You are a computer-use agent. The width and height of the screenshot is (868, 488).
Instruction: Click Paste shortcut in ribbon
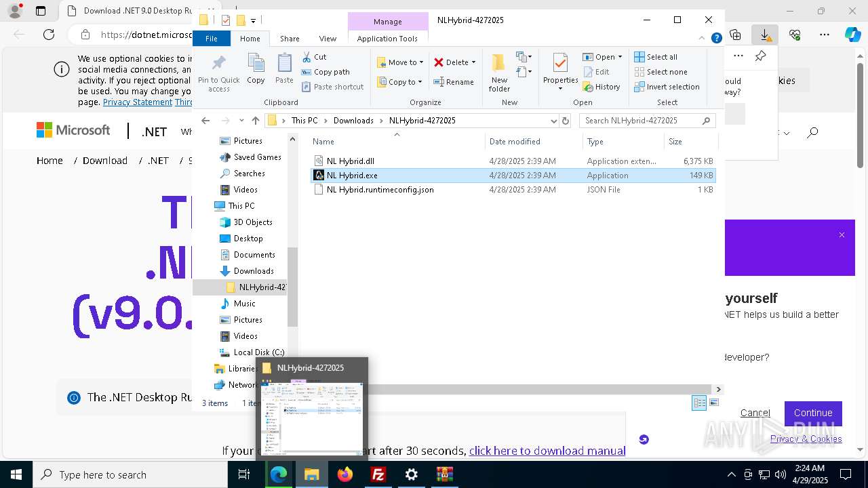(x=332, y=87)
